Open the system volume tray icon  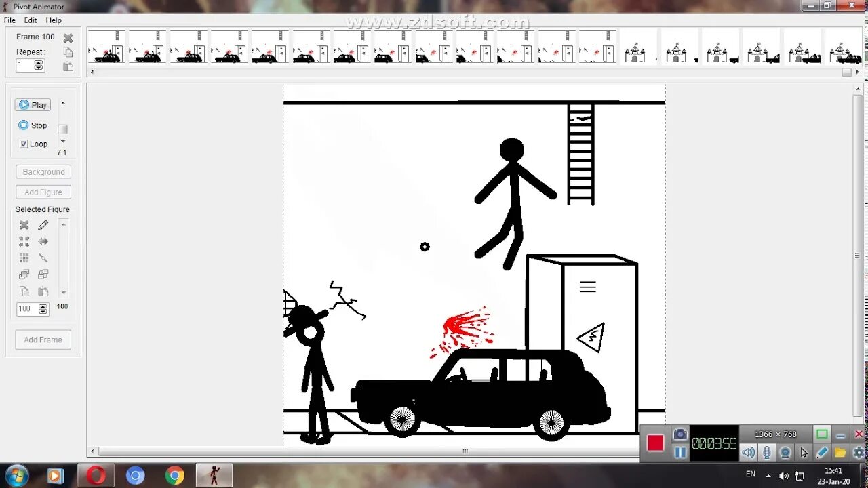tap(784, 476)
